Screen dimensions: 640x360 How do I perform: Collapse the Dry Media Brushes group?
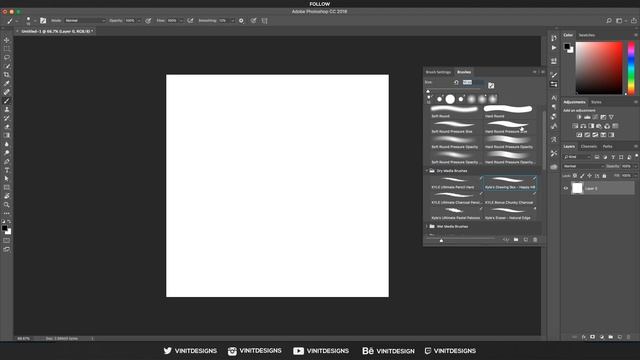427,171
